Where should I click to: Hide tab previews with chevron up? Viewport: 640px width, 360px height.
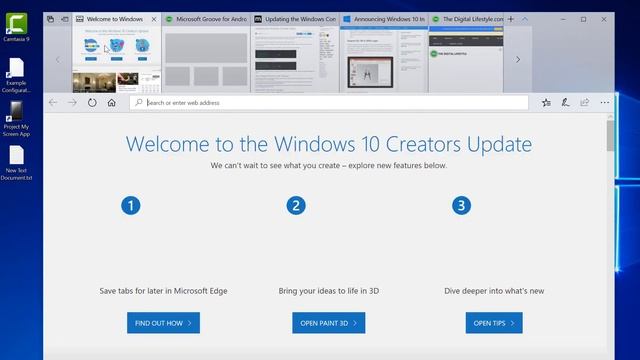coord(525,19)
